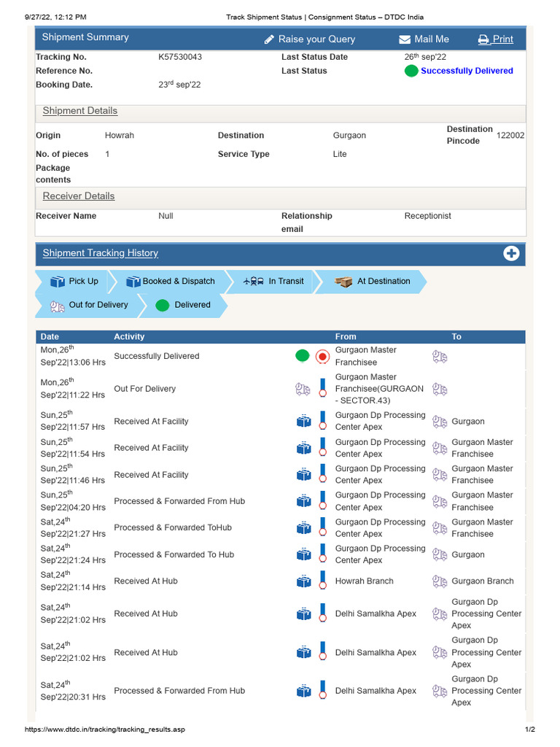560x747 pixels.
Task: Select the In Transit step
Action: (x=273, y=282)
